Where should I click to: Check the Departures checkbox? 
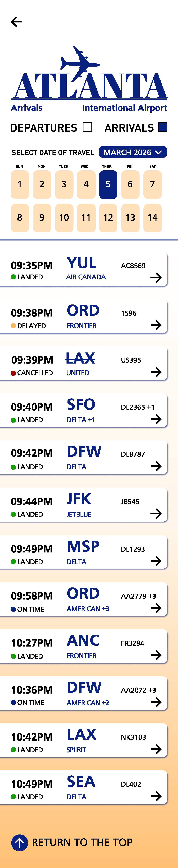[x=88, y=127]
